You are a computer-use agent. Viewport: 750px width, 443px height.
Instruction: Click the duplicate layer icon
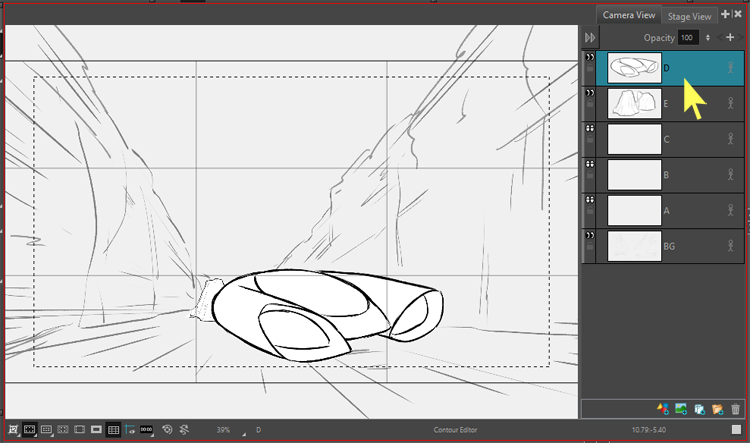click(700, 409)
